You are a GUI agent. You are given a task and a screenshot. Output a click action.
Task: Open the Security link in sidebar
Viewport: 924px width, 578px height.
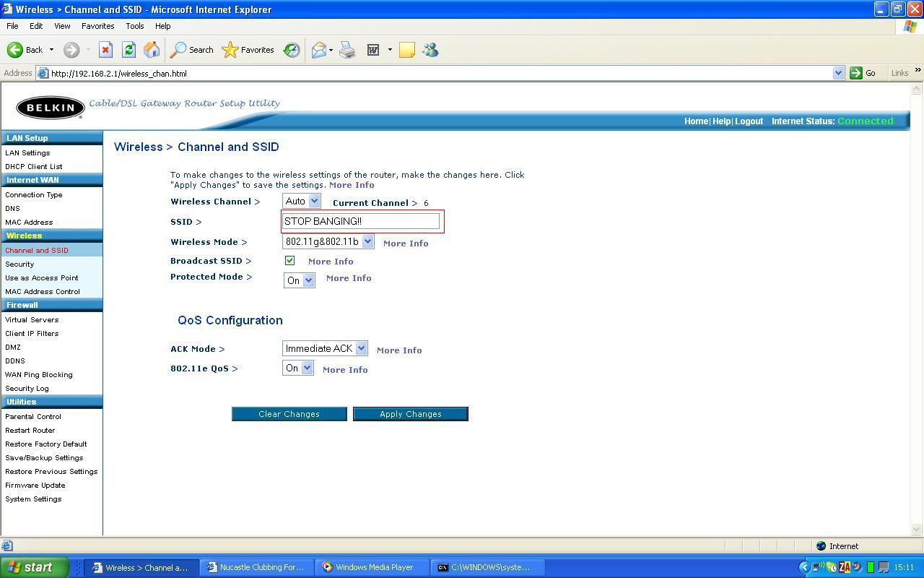[19, 264]
